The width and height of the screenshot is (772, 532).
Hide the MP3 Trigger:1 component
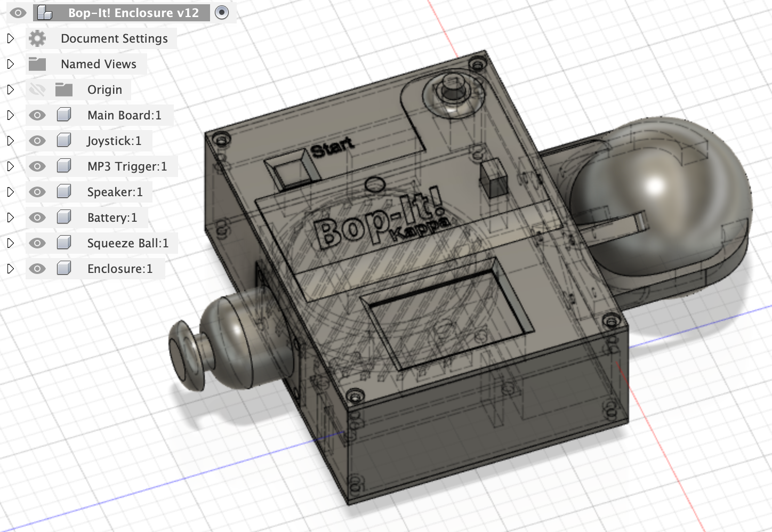coord(37,166)
